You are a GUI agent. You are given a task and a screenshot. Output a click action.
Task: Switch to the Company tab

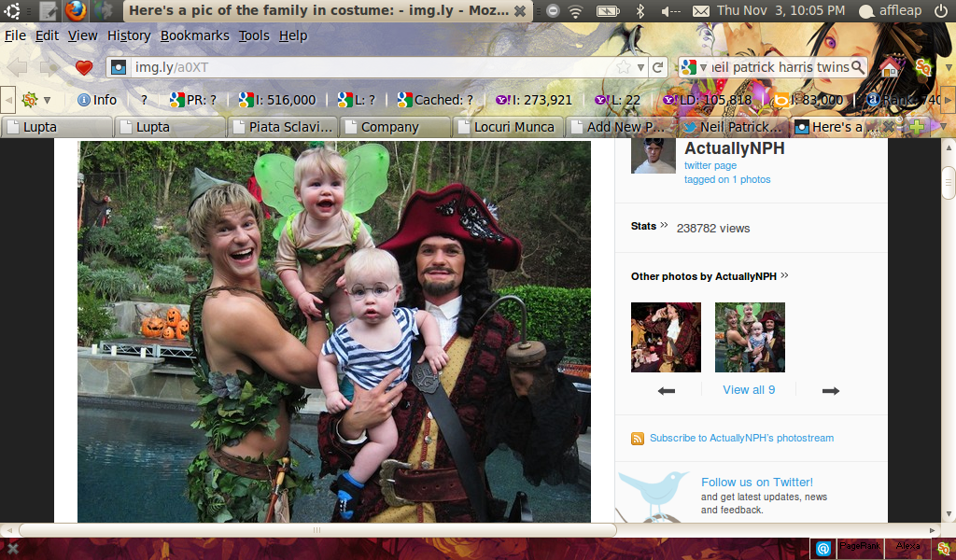[395, 127]
